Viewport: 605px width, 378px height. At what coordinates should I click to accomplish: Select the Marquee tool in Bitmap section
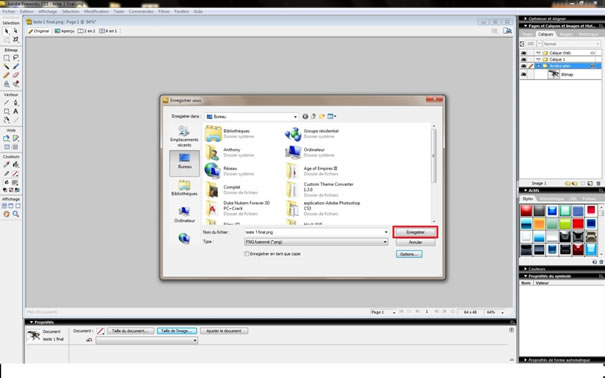click(7, 58)
